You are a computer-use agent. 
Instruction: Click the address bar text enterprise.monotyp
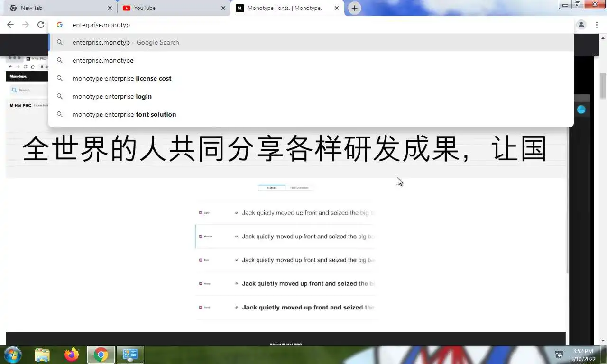[x=101, y=25]
